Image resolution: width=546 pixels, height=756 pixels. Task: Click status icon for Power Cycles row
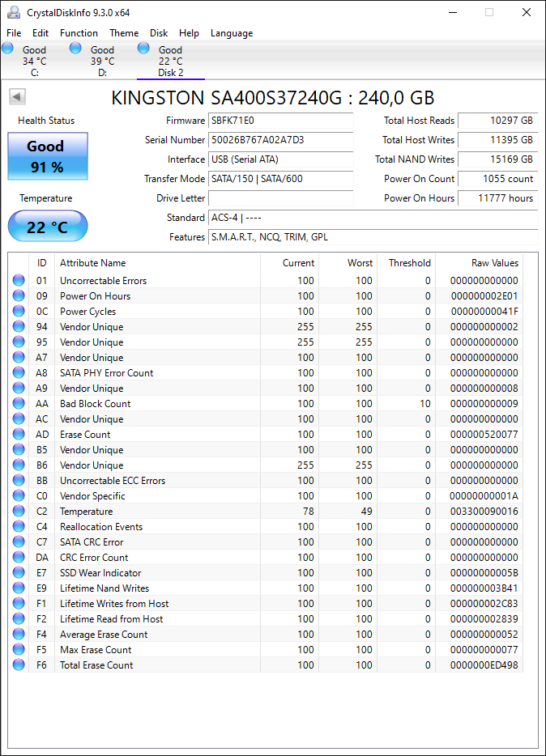[x=19, y=311]
